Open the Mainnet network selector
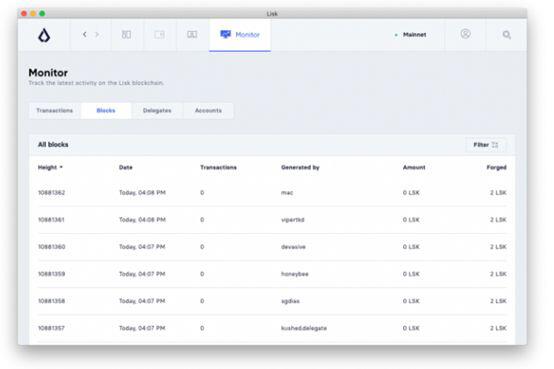Image resolution: width=554 pixels, height=369 pixels. [410, 35]
